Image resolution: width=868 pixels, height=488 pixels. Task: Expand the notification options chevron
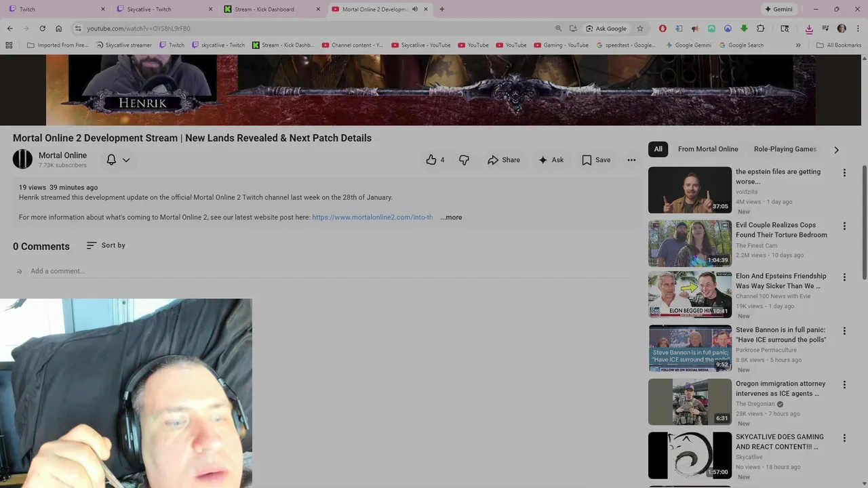(126, 161)
